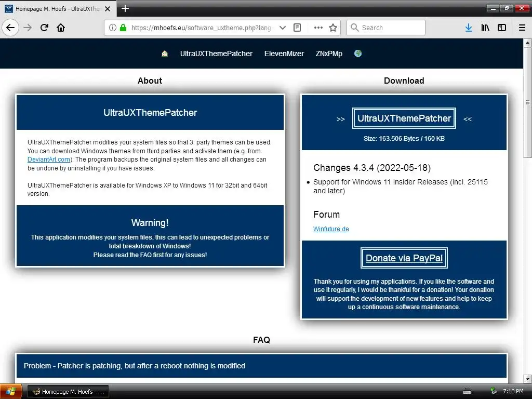Image resolution: width=532 pixels, height=399 pixels.
Task: Click the forward navigation arrow
Action: point(28,28)
